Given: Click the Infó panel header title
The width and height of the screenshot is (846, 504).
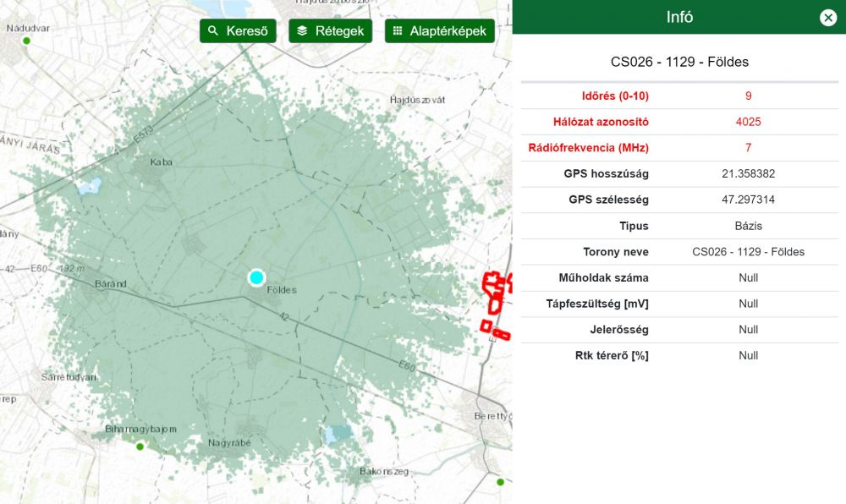Looking at the screenshot, I should 679,17.
